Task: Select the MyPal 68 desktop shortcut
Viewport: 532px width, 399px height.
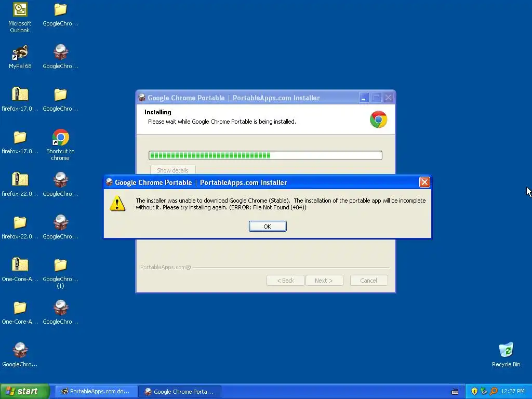Action: click(x=20, y=57)
